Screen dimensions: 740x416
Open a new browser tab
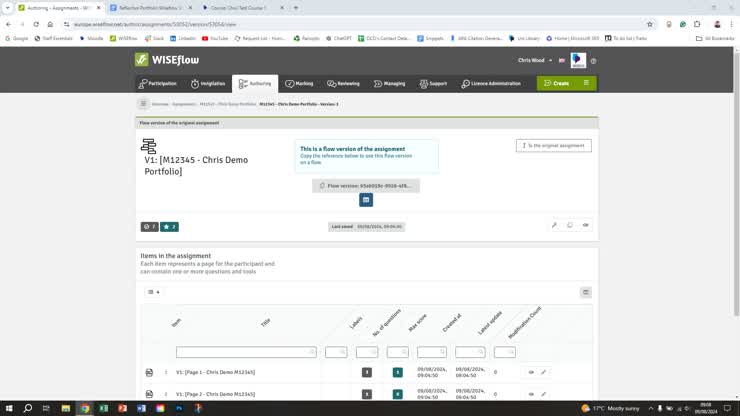click(x=296, y=8)
